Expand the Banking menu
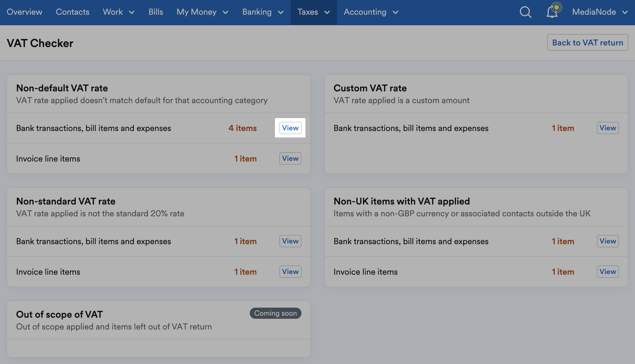Screen dimensions: 635x364 pyautogui.click(x=263, y=12)
